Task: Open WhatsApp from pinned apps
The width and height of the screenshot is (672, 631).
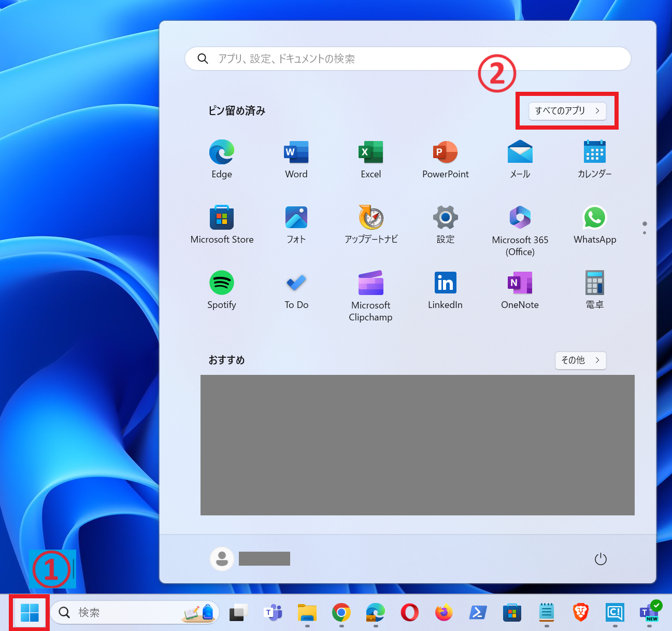Action: 595,225
